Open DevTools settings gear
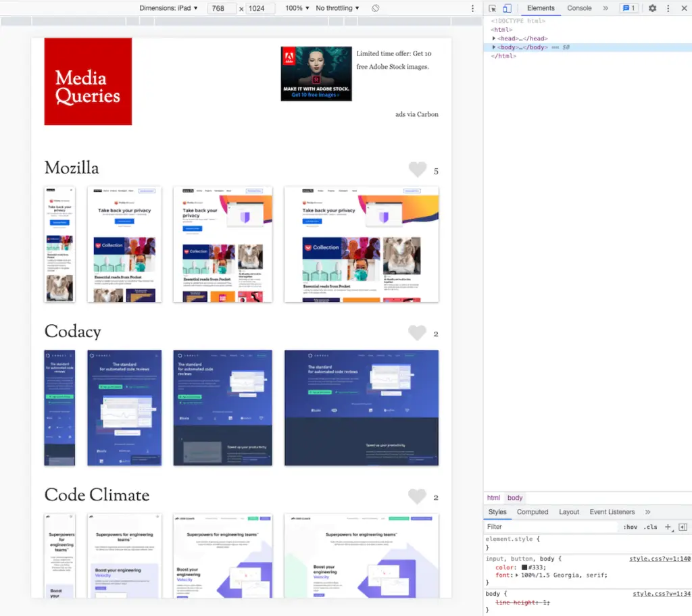 click(653, 8)
